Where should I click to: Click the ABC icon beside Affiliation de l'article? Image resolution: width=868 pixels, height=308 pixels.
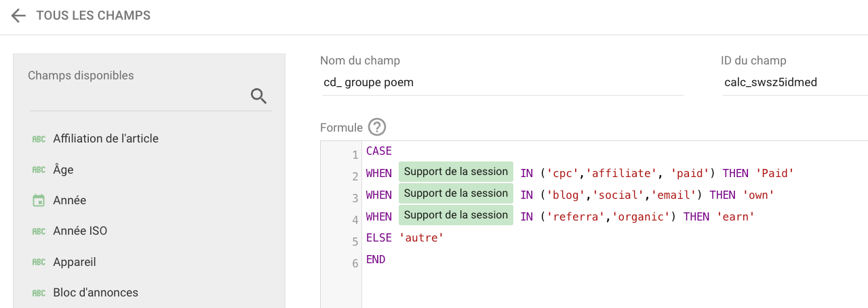tap(39, 138)
